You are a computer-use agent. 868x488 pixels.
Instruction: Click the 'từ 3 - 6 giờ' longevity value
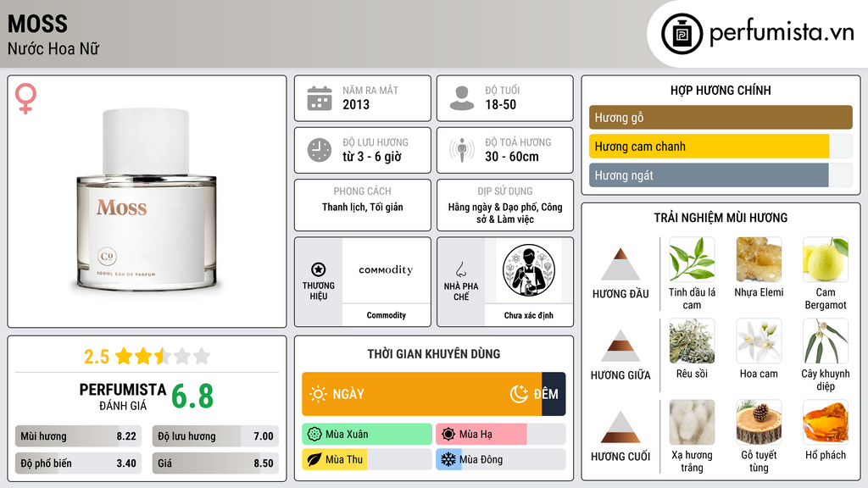(x=372, y=157)
